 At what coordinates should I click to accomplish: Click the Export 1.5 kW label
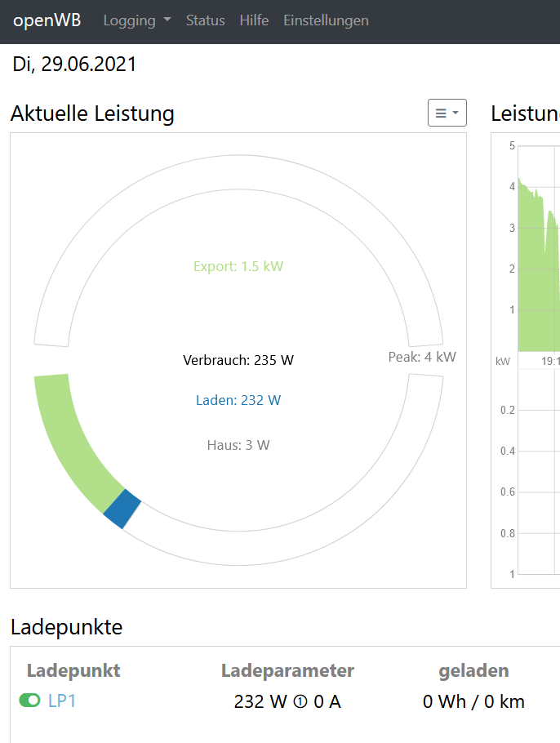click(x=238, y=266)
